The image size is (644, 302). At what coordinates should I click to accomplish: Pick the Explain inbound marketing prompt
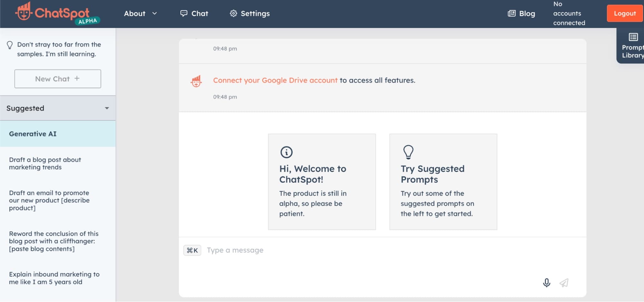coord(54,278)
